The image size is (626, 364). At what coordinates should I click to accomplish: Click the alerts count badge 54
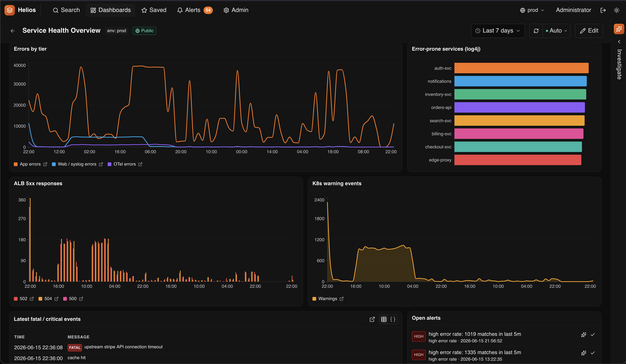pyautogui.click(x=208, y=10)
